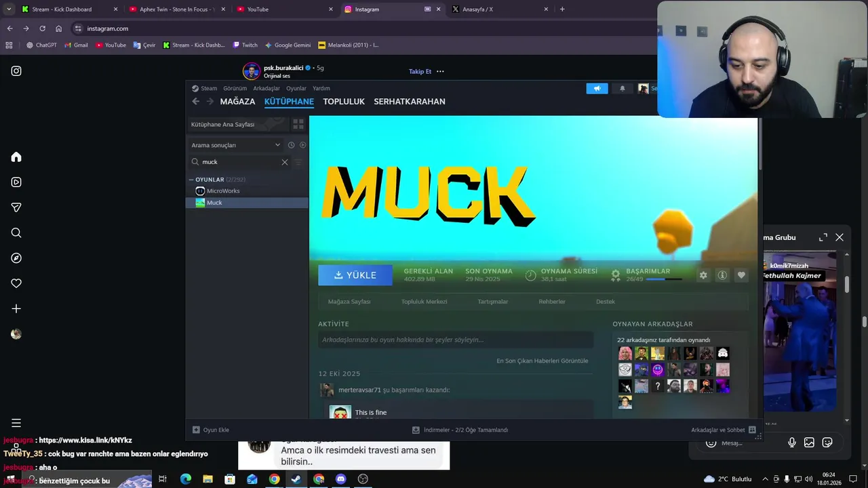View En Son Çıkan Haberleri Görüntüle
The height and width of the screenshot is (488, 868).
pos(542,361)
